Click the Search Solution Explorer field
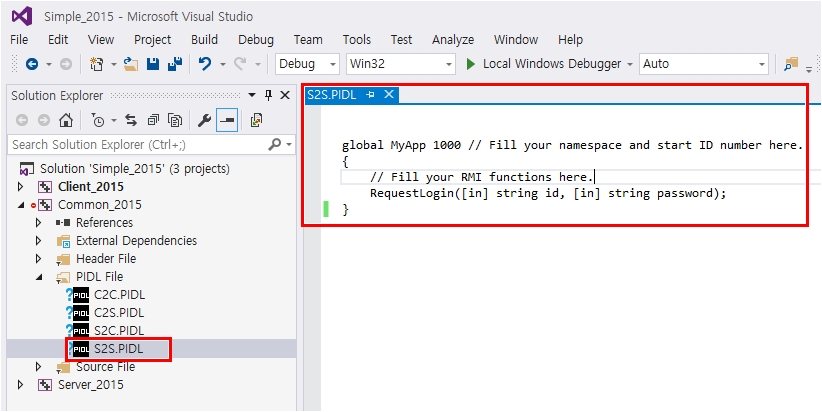822x412 pixels. (x=138, y=144)
